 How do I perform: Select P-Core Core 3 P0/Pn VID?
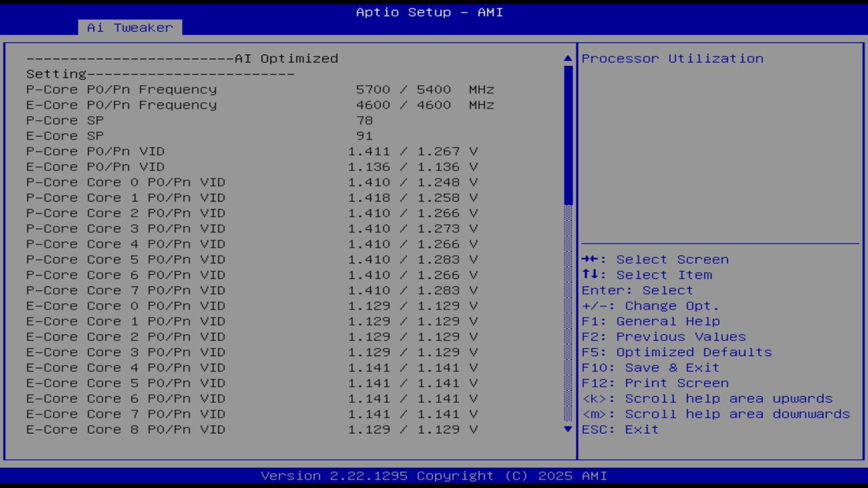125,228
